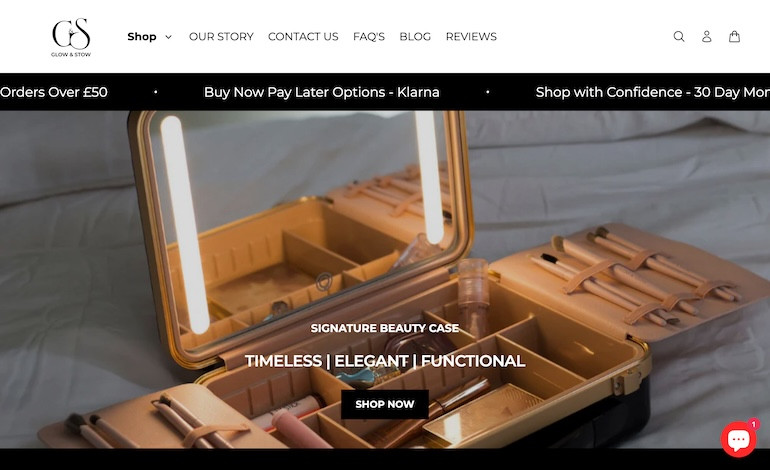Open the Shopify chat bubble
The width and height of the screenshot is (770, 470).
click(x=738, y=439)
